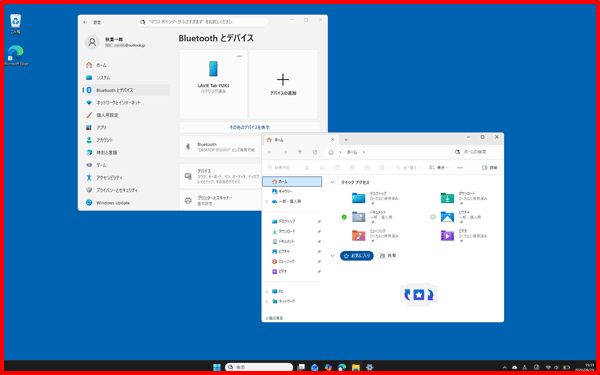Click the Explorer forward arrow
The height and width of the screenshot is (375, 600).
(285, 152)
